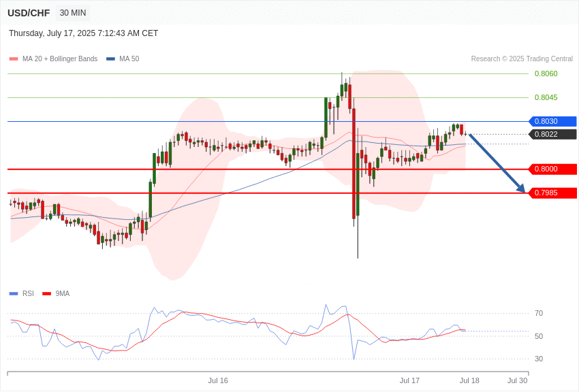Click the blue MA 50 legend swatch
The height and width of the screenshot is (392, 579).
coord(110,59)
